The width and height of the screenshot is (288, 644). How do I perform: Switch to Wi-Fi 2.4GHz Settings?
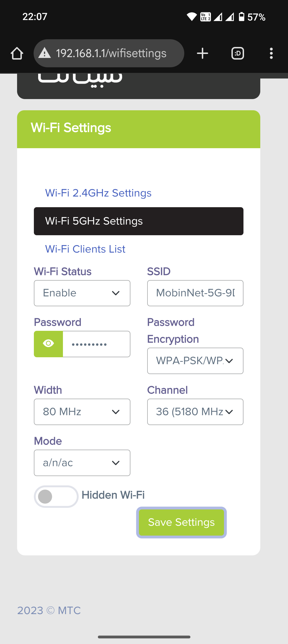coord(98,193)
